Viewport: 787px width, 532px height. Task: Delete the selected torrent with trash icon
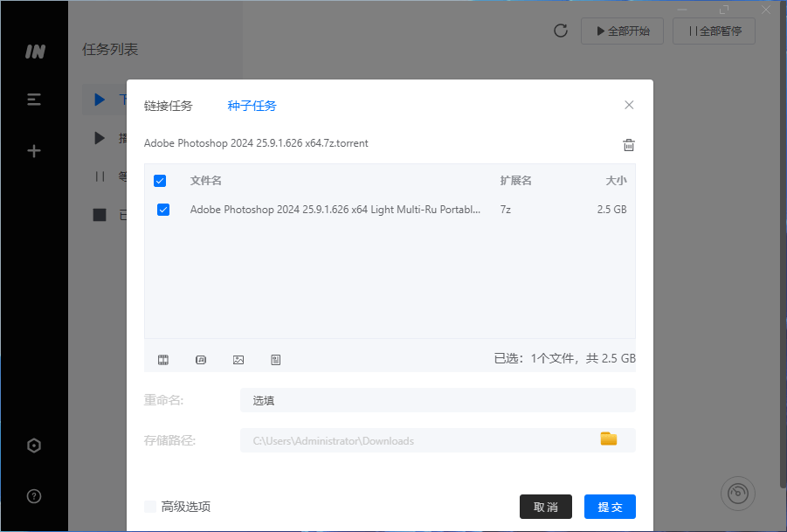point(628,145)
